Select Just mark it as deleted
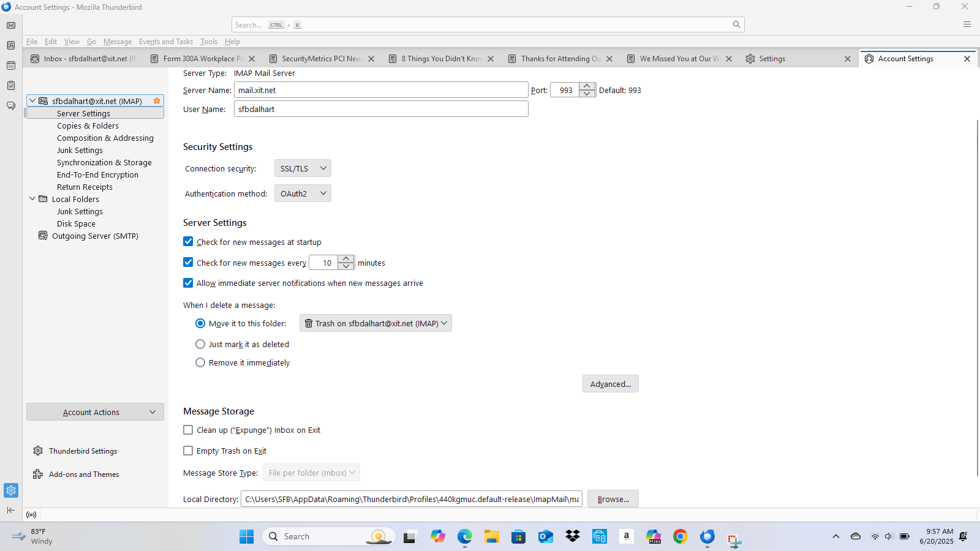 click(200, 344)
